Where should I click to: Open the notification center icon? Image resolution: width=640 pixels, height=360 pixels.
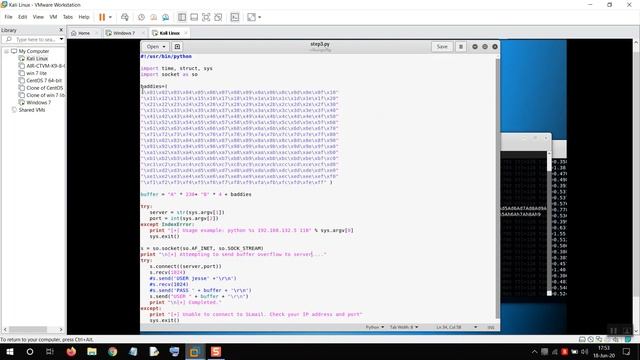tap(626, 351)
